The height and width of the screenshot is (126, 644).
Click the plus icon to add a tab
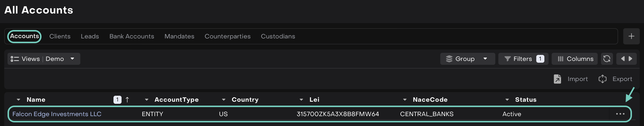(x=631, y=36)
